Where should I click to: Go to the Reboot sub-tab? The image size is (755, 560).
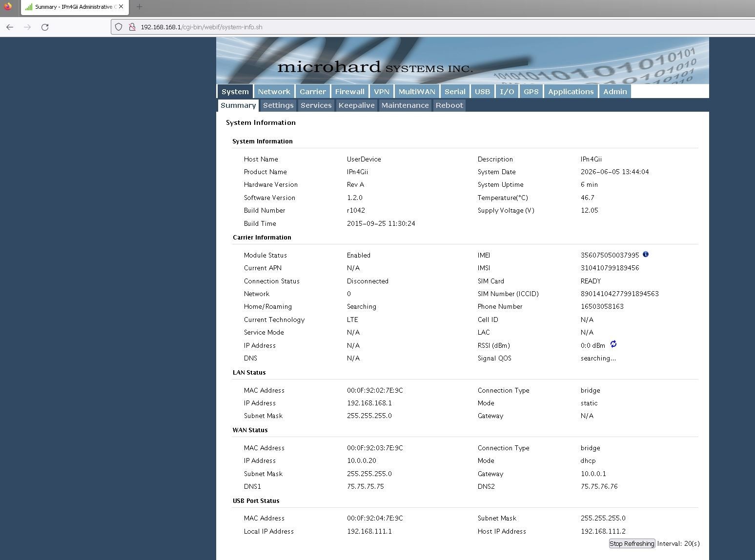pos(449,105)
